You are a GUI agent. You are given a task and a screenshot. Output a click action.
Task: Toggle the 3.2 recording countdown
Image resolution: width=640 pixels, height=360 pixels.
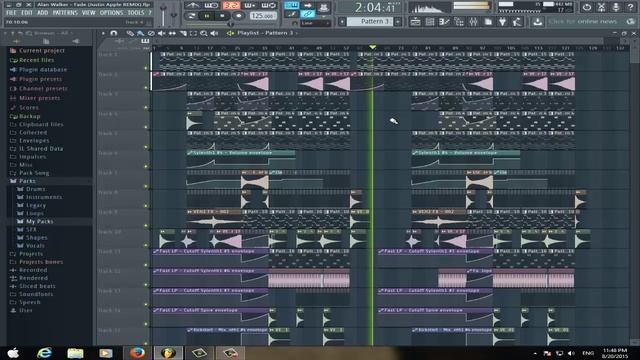(231, 6)
